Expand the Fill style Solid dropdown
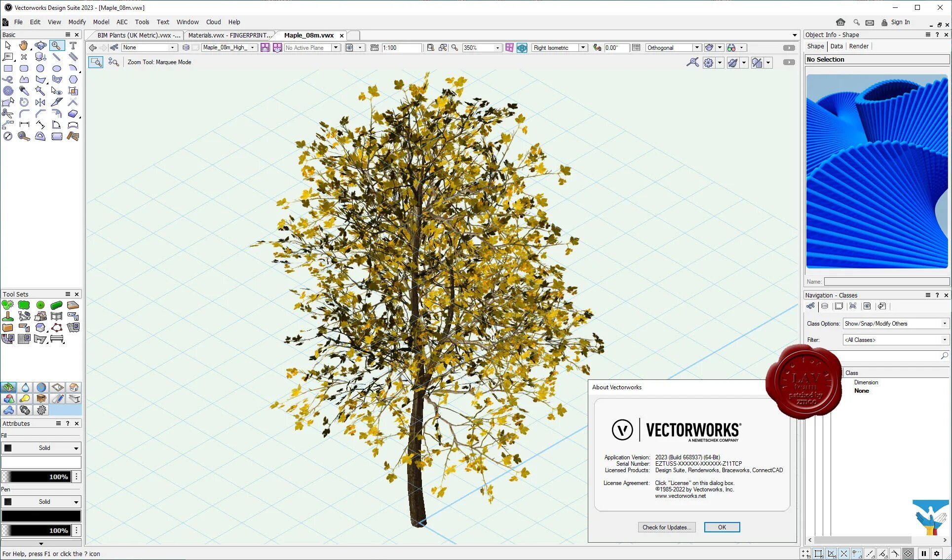 tap(76, 448)
